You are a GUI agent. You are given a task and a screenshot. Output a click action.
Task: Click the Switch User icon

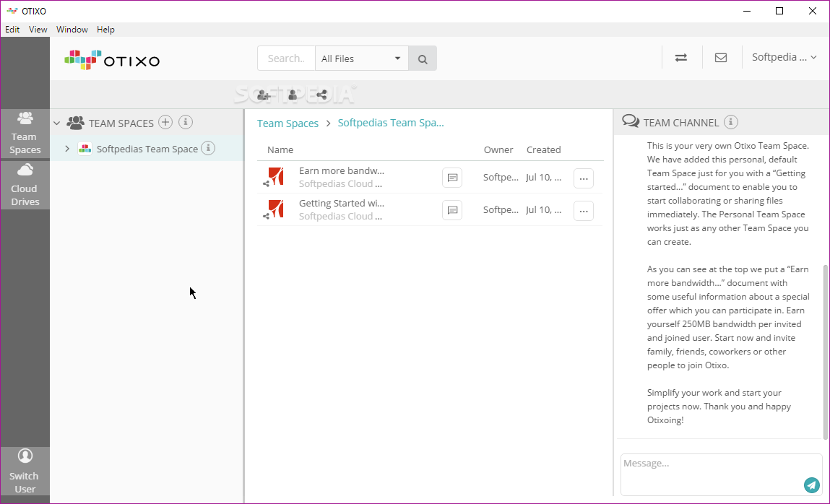25,456
